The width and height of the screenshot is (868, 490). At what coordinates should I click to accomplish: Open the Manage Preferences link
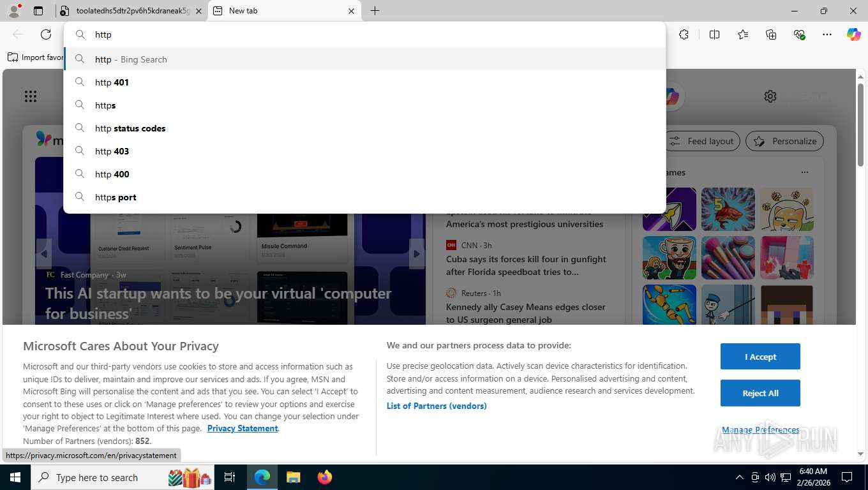pyautogui.click(x=760, y=430)
